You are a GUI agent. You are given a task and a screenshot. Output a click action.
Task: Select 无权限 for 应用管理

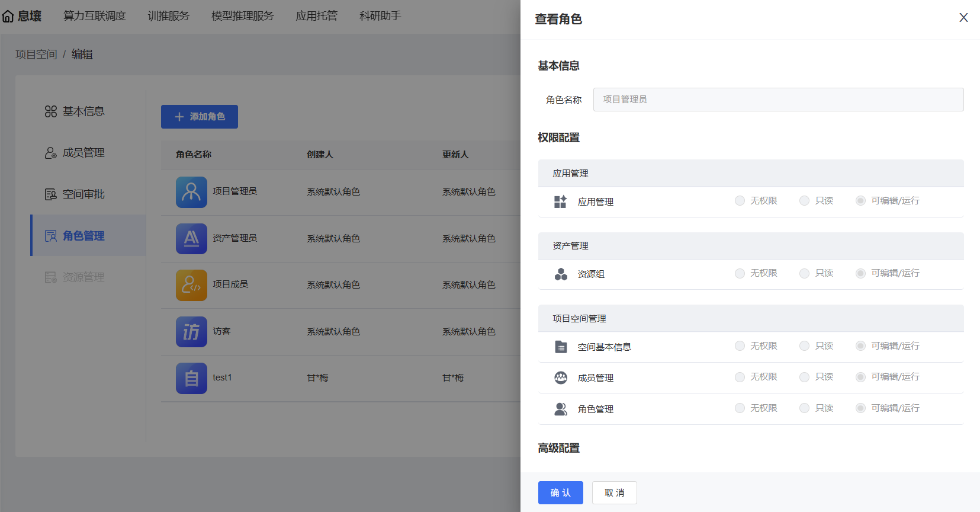740,201
